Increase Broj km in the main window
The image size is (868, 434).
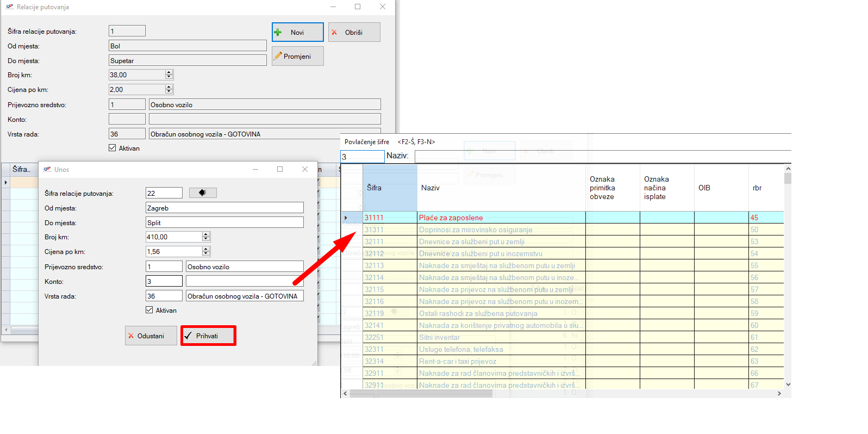tap(169, 72)
